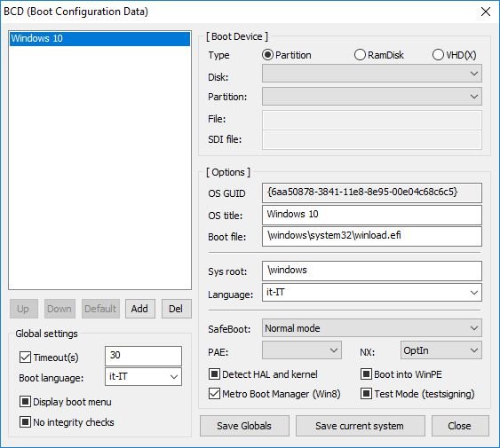Open the Boot language dropdown
This screenshot has width=500, height=448.
143,377
